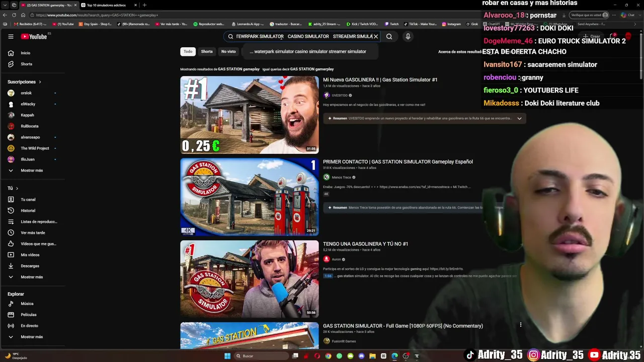
Task: Clear the search box with the X
Action: (375, 36)
